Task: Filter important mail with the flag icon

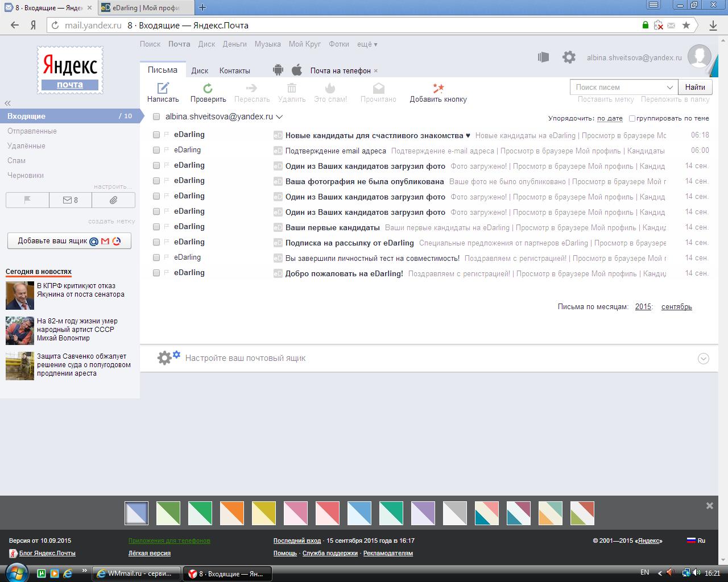Action: click(x=27, y=200)
